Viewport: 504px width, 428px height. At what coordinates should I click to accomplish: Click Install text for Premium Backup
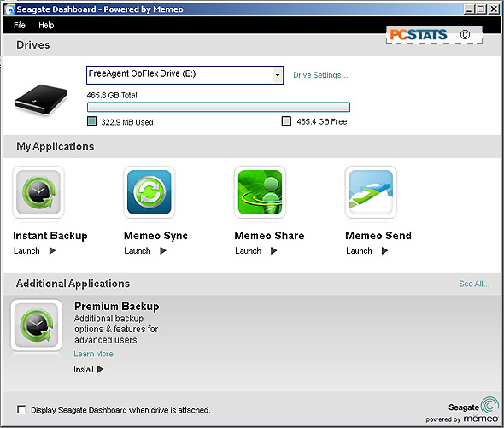[84, 369]
